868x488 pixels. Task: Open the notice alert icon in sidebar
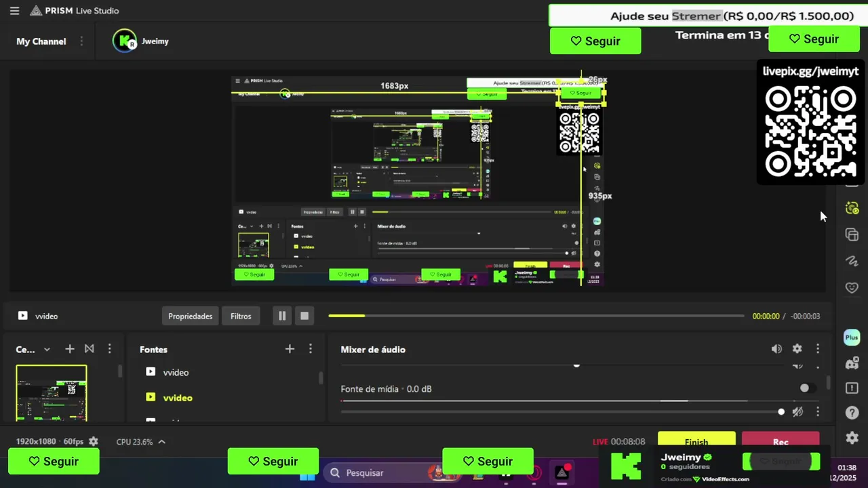(852, 388)
